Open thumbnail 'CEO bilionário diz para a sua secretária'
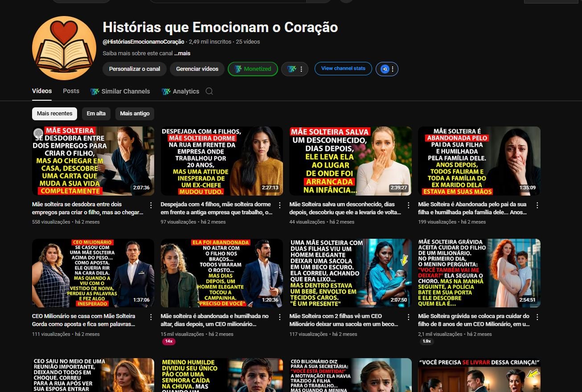Image resolution: width=582 pixels, height=392 pixels. click(x=351, y=375)
